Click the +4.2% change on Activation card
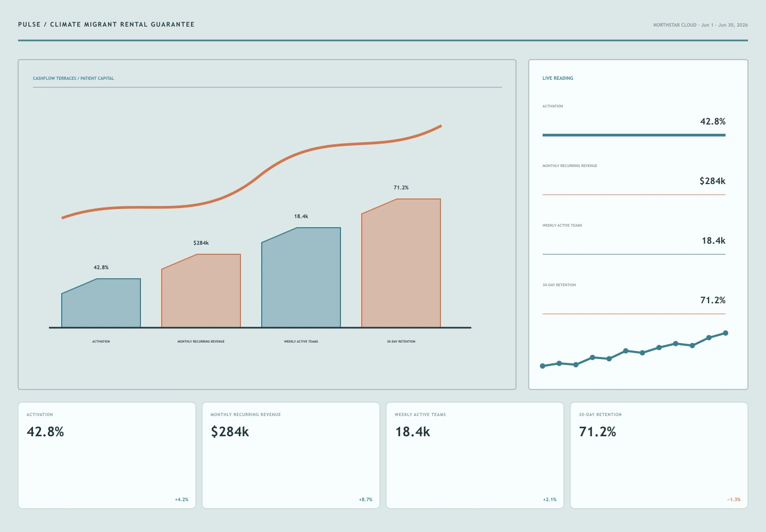This screenshot has width=766, height=532. 181,500
